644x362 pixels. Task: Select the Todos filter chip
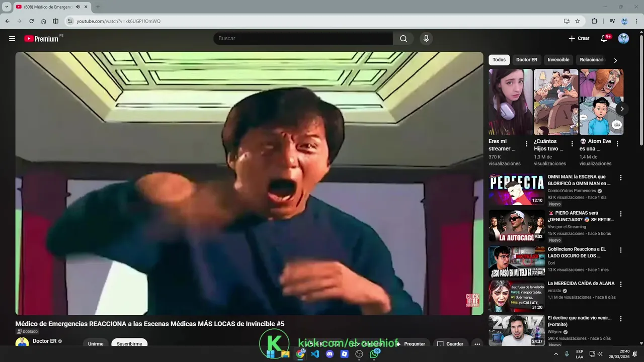pyautogui.click(x=499, y=60)
